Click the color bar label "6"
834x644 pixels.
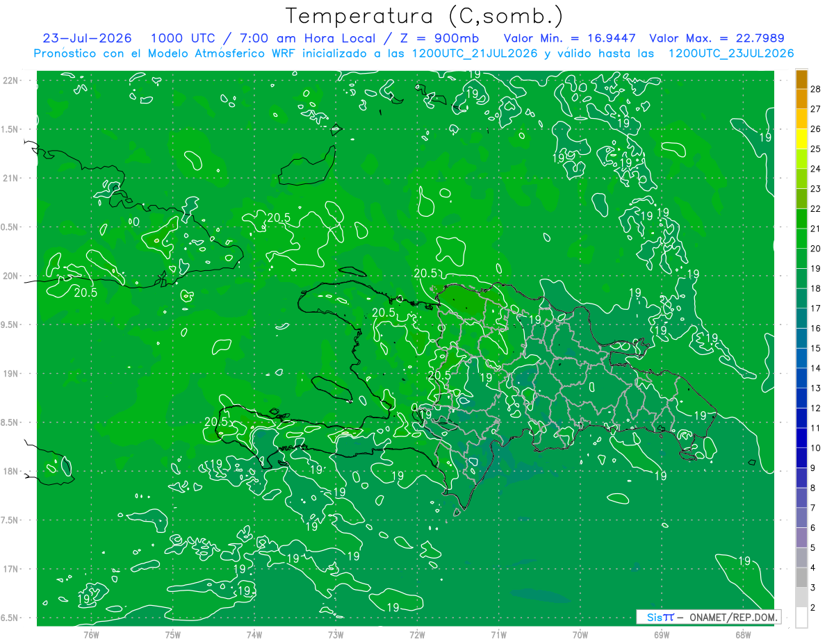point(813,527)
